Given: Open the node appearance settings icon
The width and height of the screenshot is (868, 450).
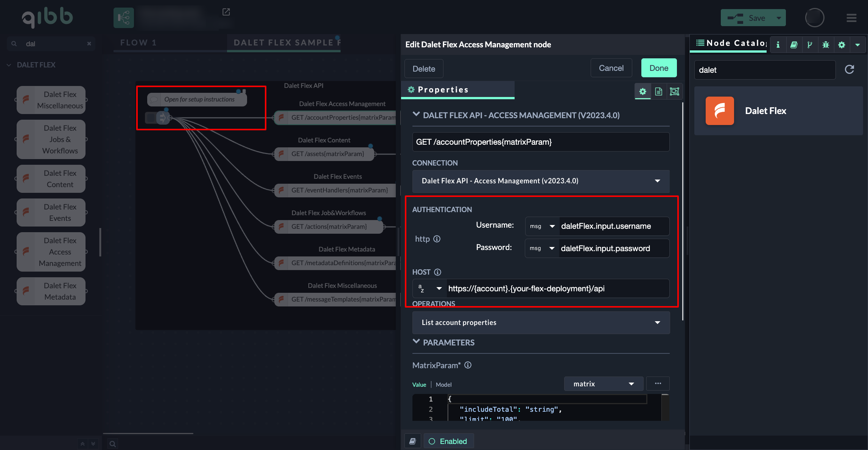Looking at the screenshot, I should [674, 91].
